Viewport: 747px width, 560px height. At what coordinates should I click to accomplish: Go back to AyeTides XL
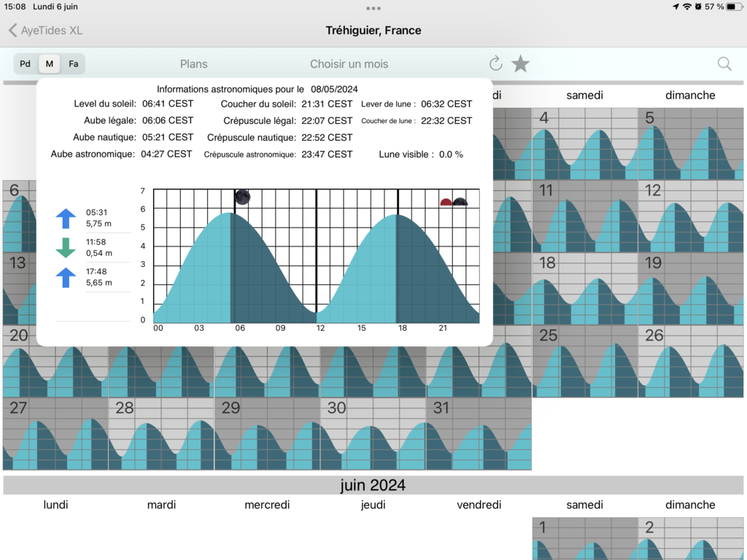point(46,31)
